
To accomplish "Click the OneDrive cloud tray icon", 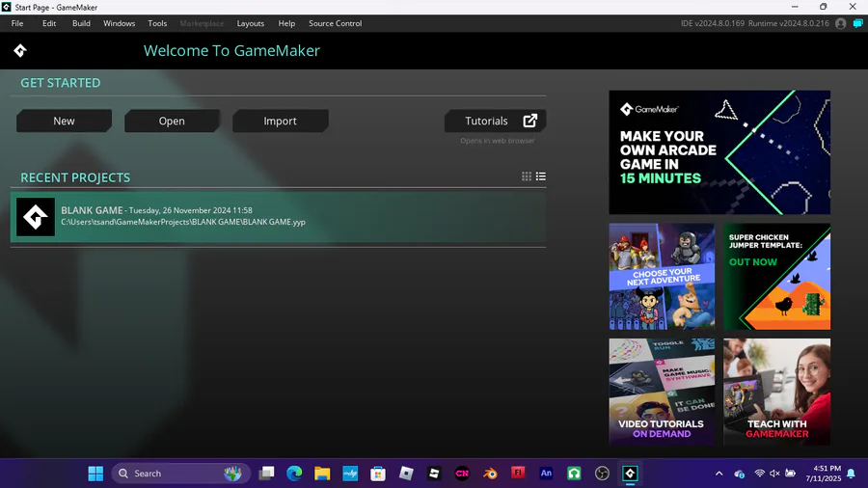I will click(739, 474).
